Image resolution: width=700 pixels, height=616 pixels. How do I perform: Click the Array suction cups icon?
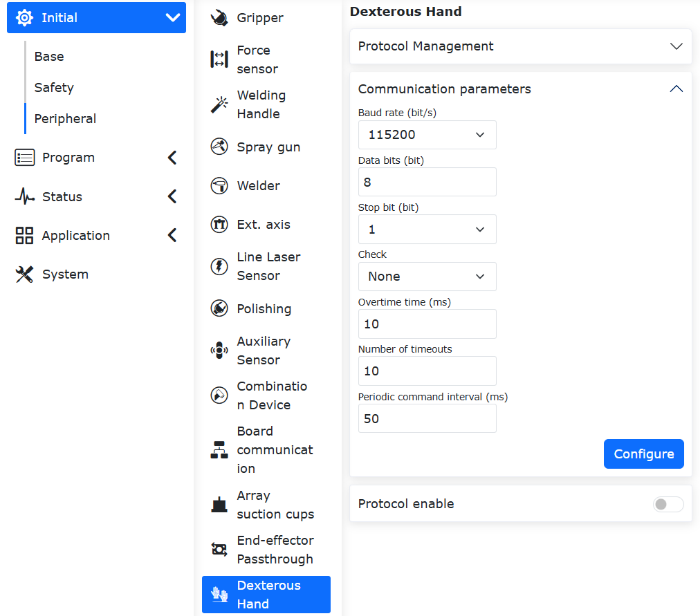point(219,505)
